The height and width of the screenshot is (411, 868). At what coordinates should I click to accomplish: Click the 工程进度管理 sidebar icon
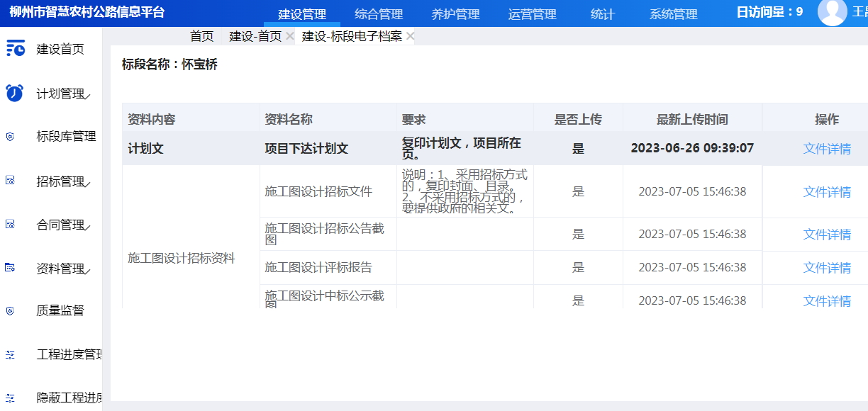(x=10, y=355)
